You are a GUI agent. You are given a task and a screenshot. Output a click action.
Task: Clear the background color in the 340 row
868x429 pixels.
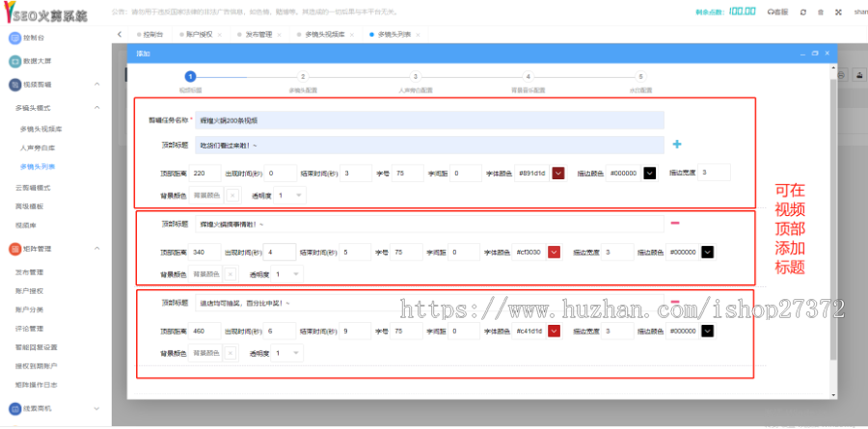[231, 274]
